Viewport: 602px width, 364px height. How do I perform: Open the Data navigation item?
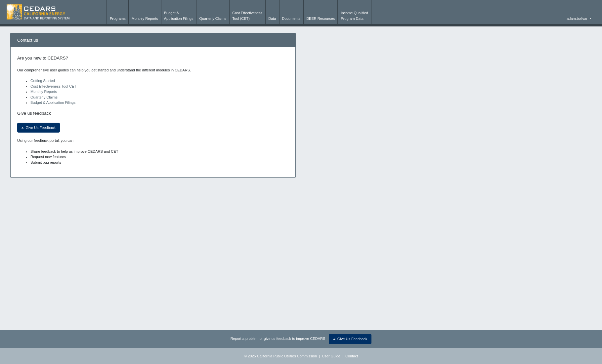coord(272,19)
